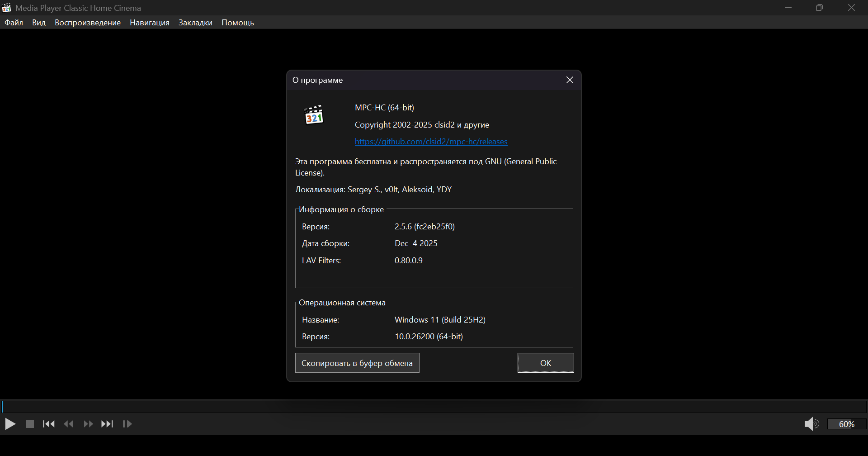Click the frame step icon
Image resolution: width=868 pixels, height=456 pixels.
[x=127, y=424]
